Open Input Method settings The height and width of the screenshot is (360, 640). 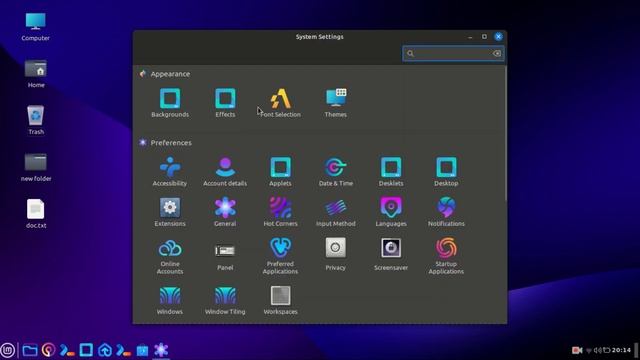[x=336, y=212]
